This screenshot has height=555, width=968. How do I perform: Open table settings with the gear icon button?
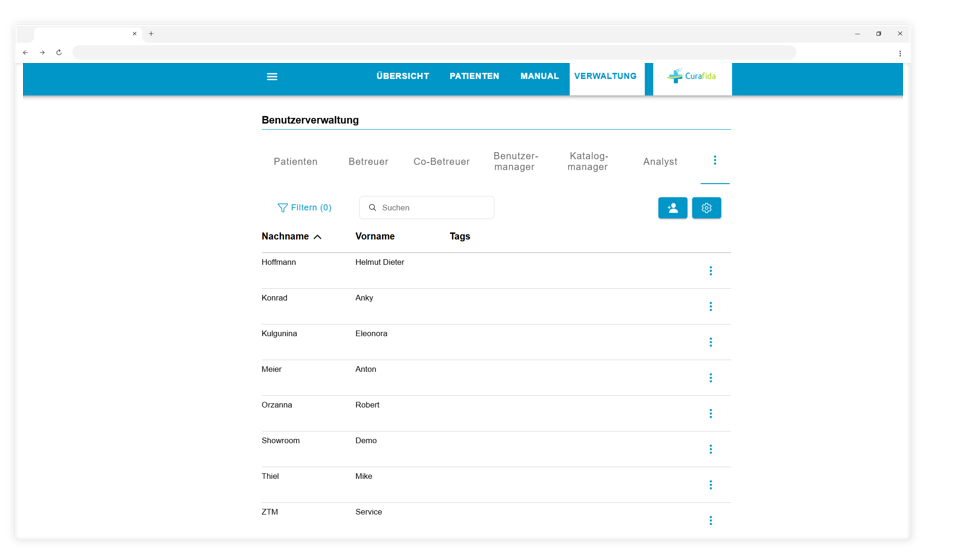click(706, 208)
